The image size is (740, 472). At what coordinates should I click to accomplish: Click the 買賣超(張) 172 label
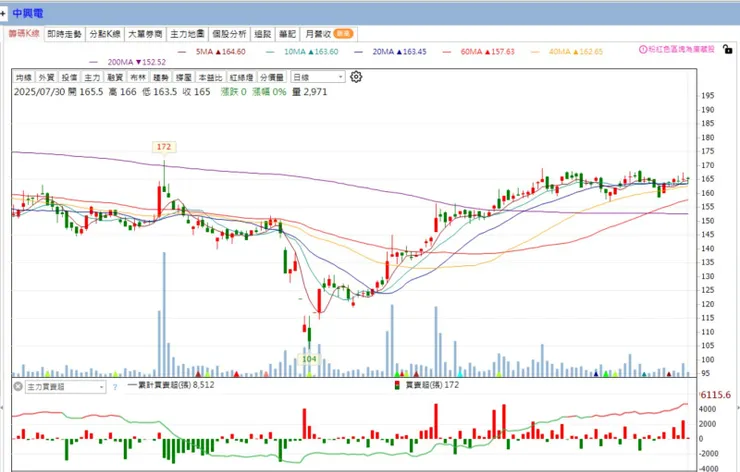pyautogui.click(x=432, y=385)
